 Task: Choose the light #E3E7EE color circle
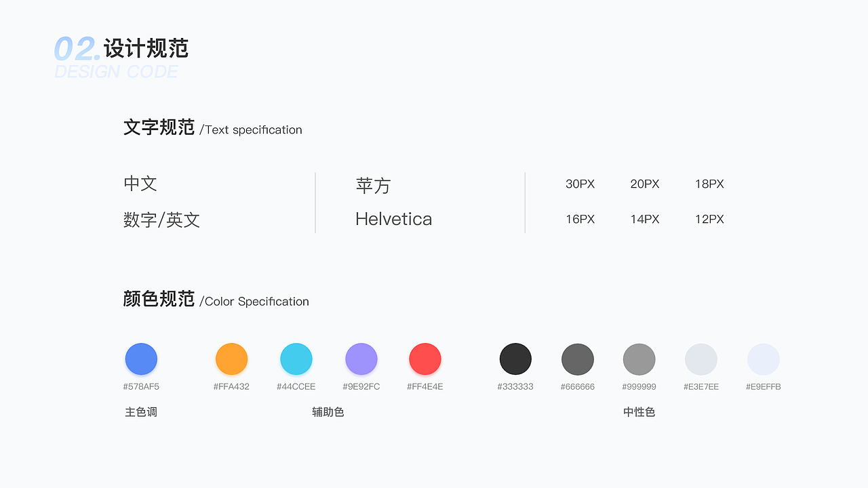(x=701, y=359)
